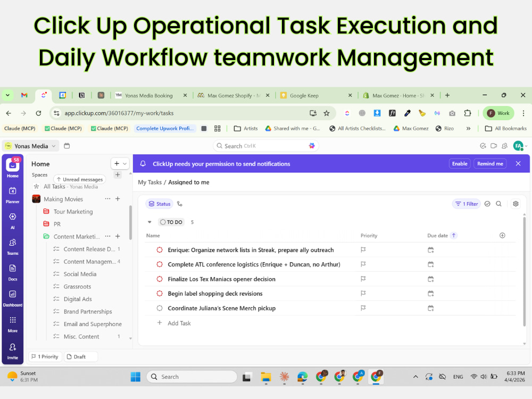Set due date for Finalize Los Tex Maniacs task
This screenshot has height=399, width=532.
point(430,279)
